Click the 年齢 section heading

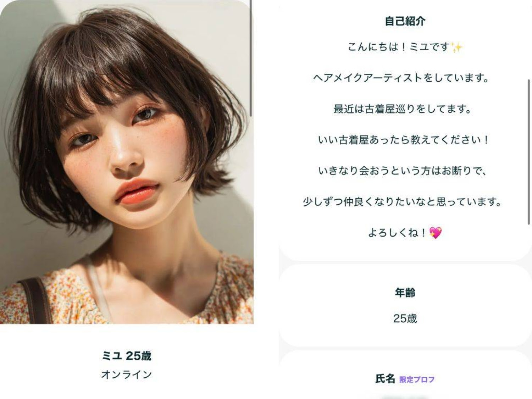(405, 293)
